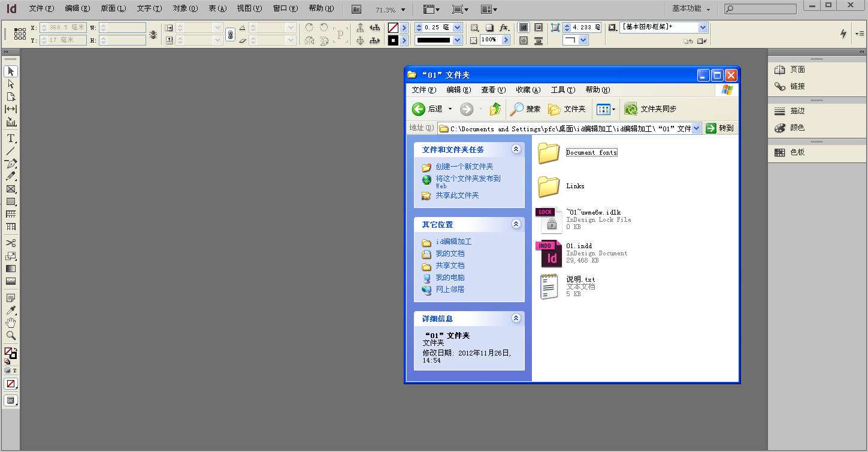Collapse the File and Folder Tasks section
This screenshot has width=868, height=452.
516,149
